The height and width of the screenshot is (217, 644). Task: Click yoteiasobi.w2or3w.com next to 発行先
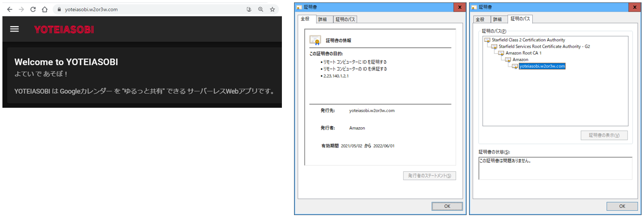(372, 111)
